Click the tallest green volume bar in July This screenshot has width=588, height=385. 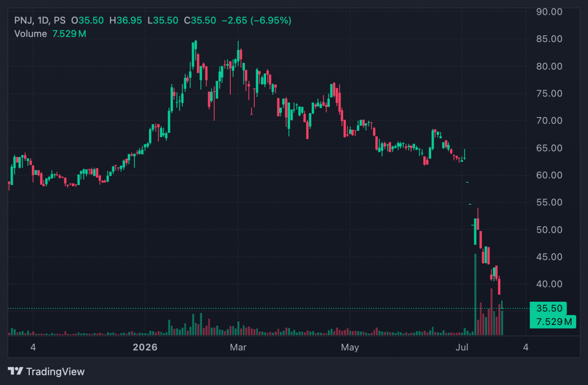tap(475, 294)
